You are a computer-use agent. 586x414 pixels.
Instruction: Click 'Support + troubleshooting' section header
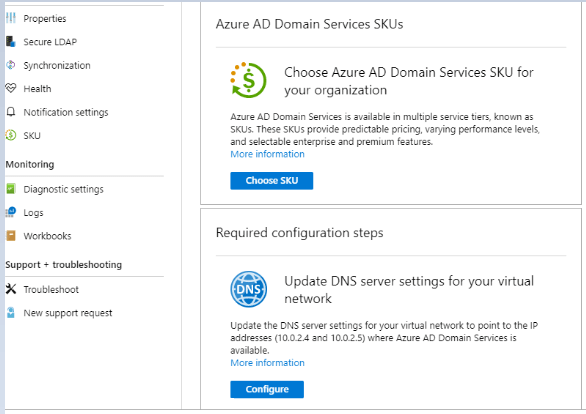64,265
